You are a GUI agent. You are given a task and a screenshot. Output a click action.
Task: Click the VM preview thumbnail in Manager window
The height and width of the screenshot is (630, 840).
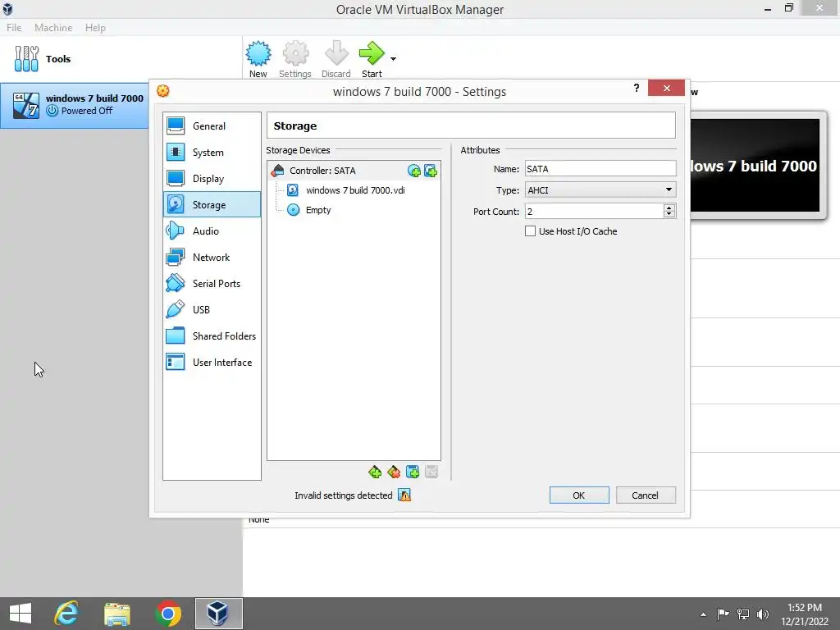[x=755, y=166]
